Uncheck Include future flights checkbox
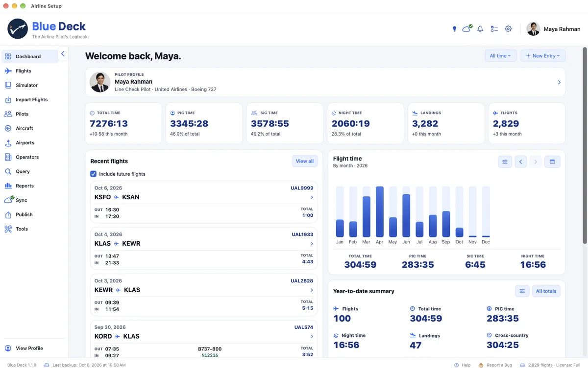 pyautogui.click(x=94, y=174)
